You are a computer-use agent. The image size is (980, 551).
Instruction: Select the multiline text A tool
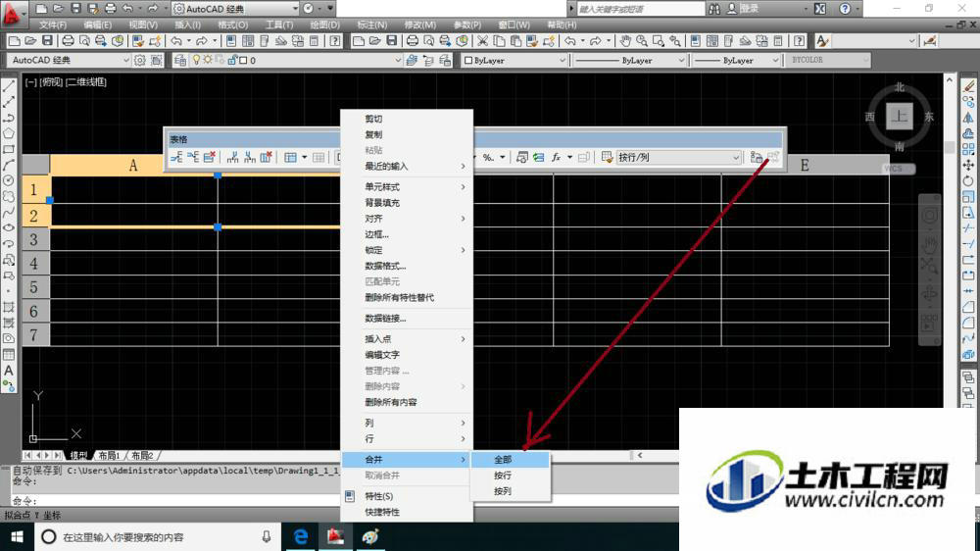(x=9, y=371)
